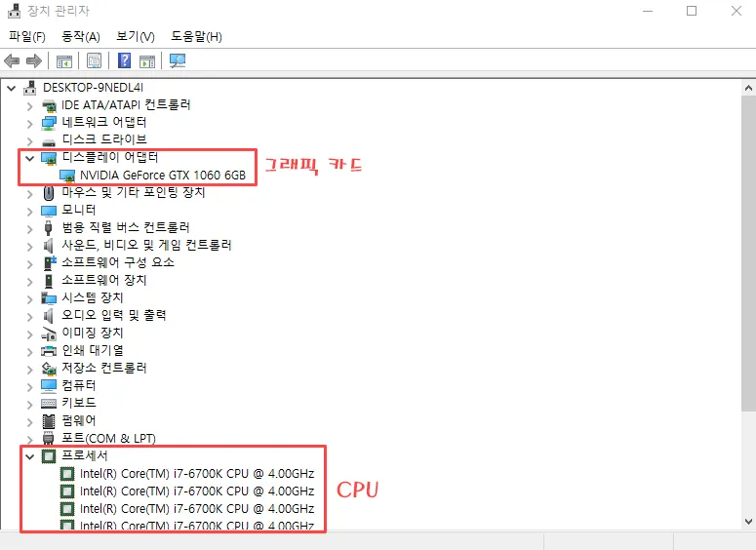Click the speaker icon for 사운드, 비디오 및 게임 컨트롤러
This screenshot has height=550, width=756.
tap(48, 246)
